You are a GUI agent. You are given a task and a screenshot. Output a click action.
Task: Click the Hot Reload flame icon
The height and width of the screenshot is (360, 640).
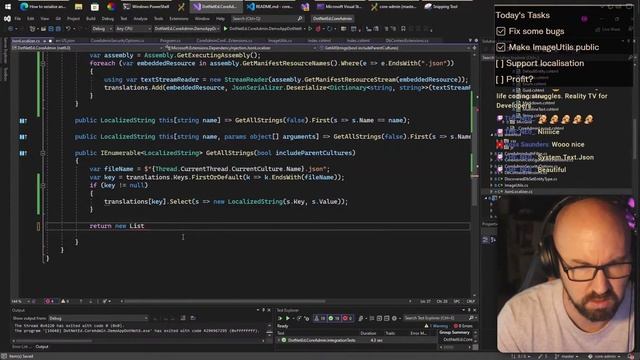coord(318,29)
